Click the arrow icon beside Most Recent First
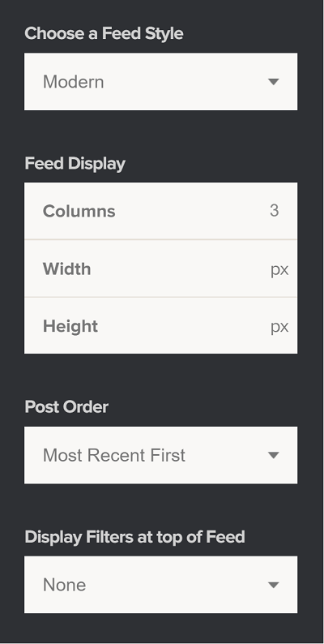 [274, 455]
